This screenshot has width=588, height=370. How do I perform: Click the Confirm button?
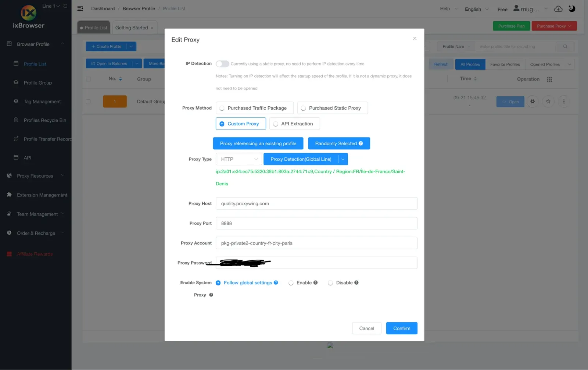point(402,328)
